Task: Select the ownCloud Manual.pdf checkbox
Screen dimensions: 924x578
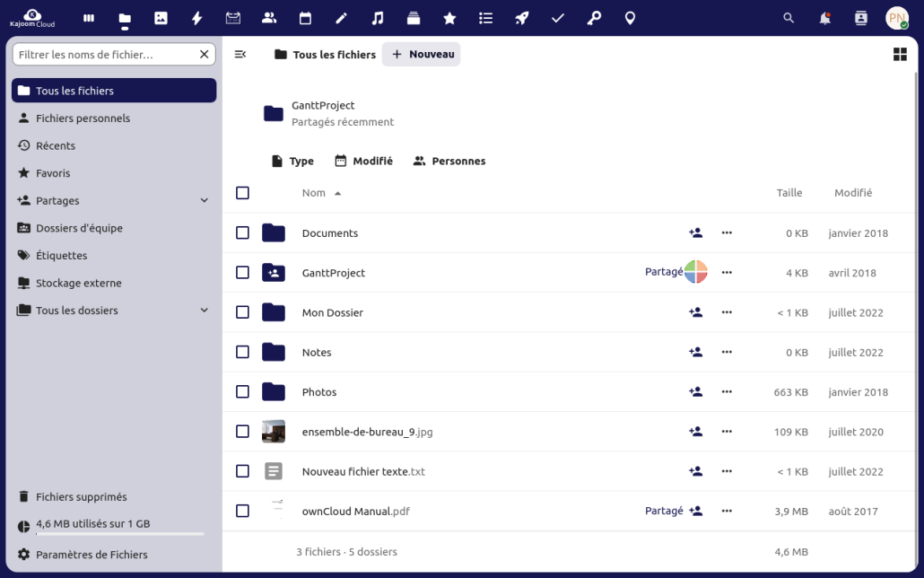Action: pyautogui.click(x=242, y=511)
